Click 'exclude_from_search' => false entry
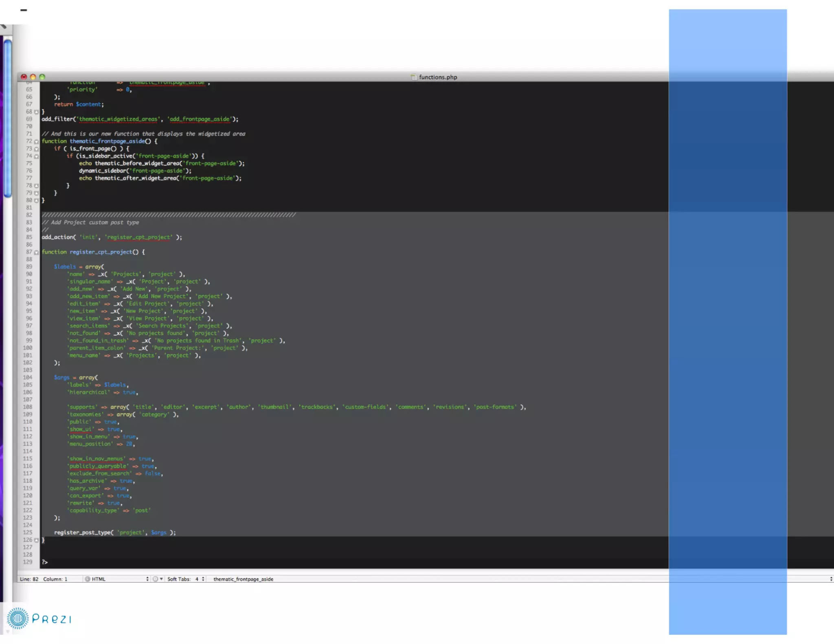 coord(115,474)
